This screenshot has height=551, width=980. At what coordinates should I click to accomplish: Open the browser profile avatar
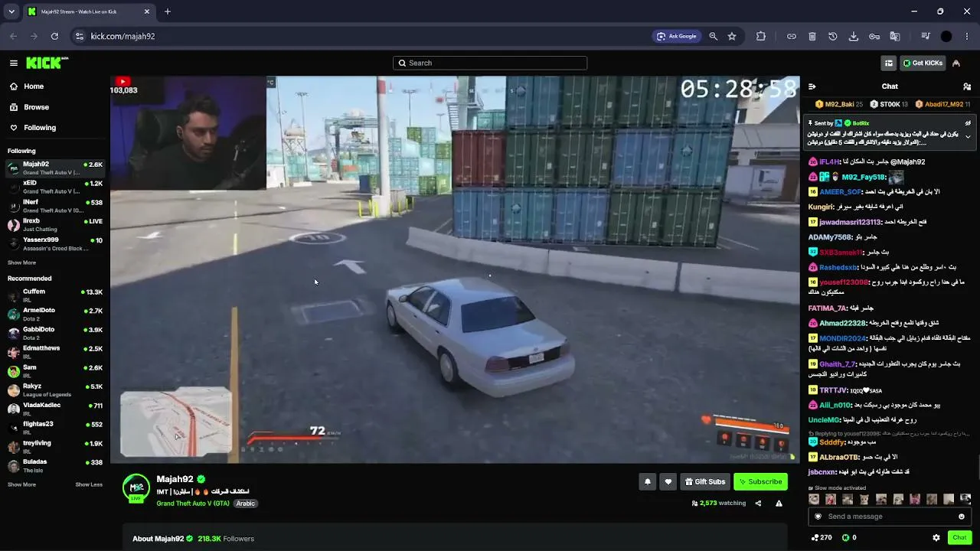[946, 36]
